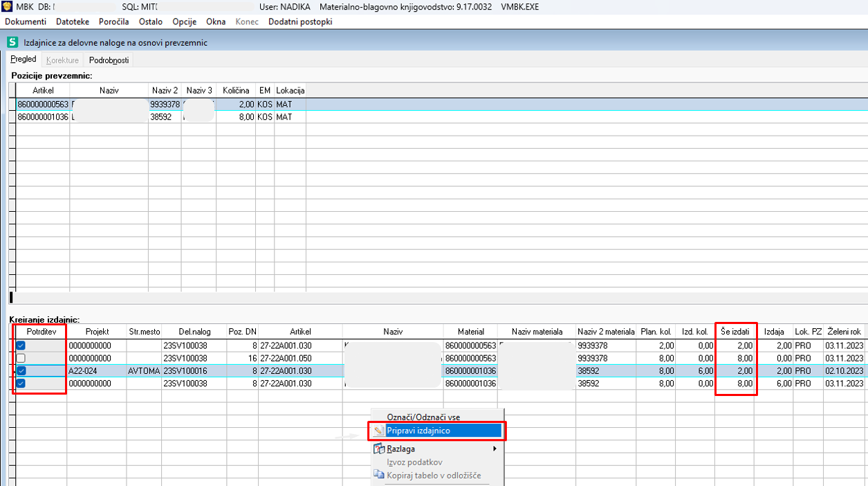Toggle Potrditev checkbox for project A22-024
Image resolution: width=868 pixels, height=486 pixels.
pyautogui.click(x=21, y=371)
